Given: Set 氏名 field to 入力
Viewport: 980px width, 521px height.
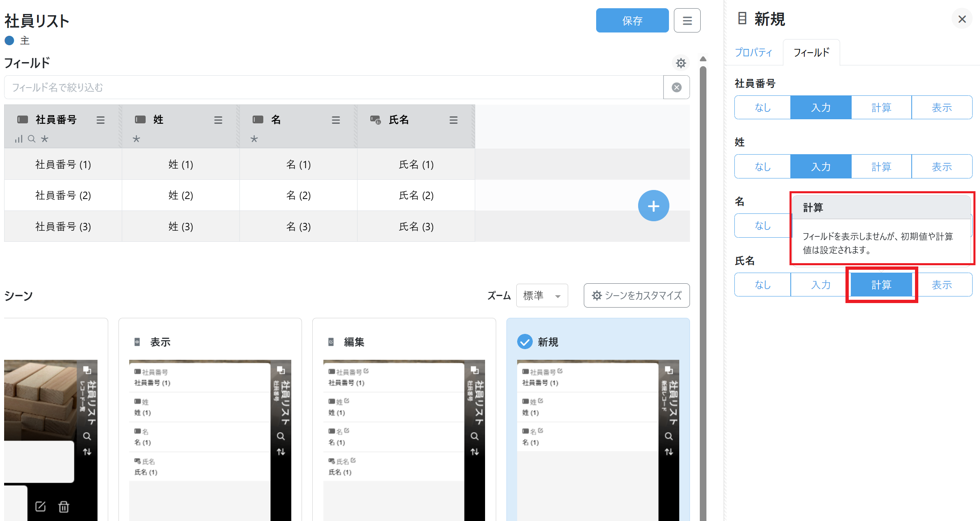Looking at the screenshot, I should [821, 285].
